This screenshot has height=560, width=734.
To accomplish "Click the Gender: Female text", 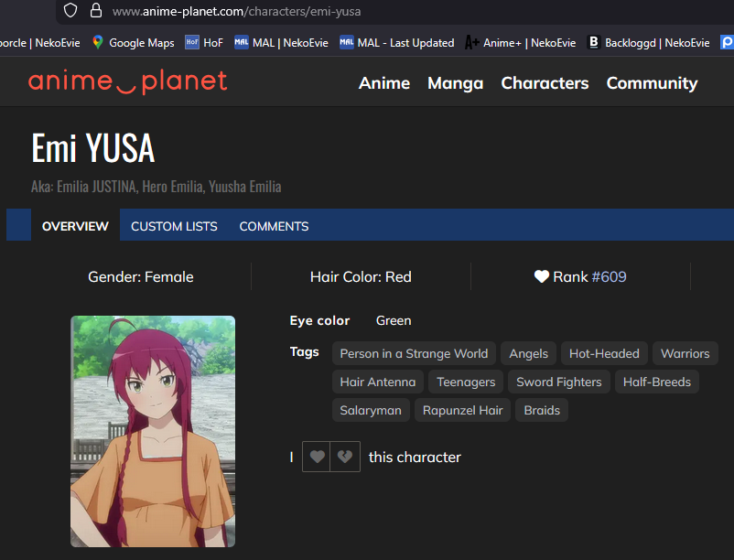I will (x=140, y=276).
